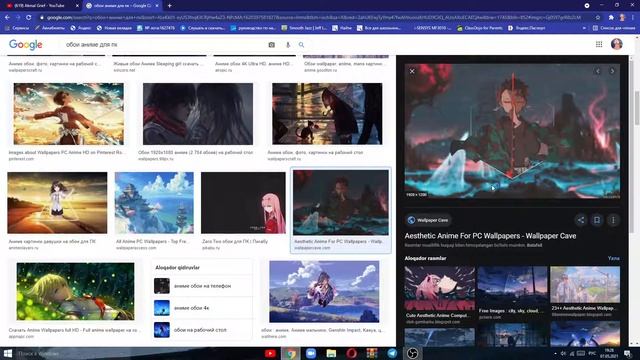Go to Google home via logo

[26, 44]
